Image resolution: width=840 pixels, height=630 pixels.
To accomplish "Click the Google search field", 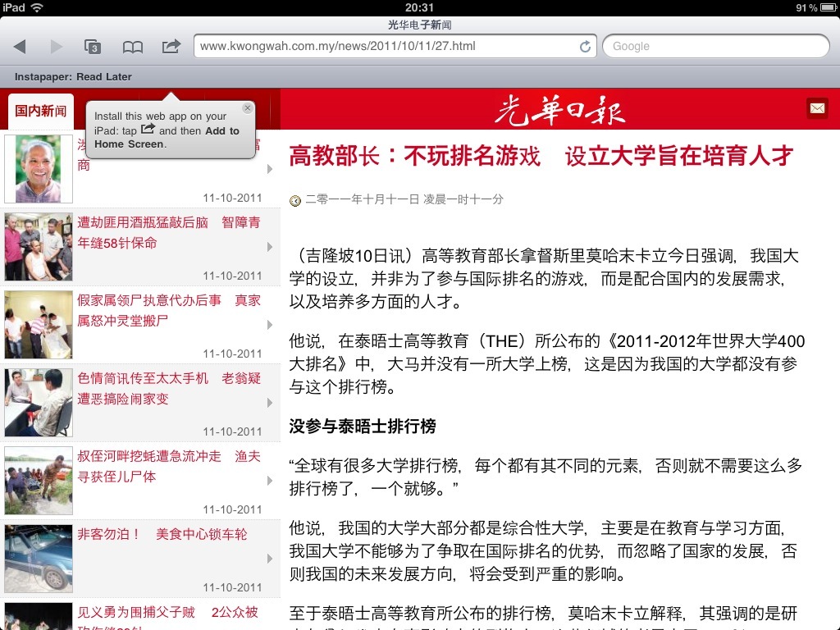I will click(x=715, y=46).
